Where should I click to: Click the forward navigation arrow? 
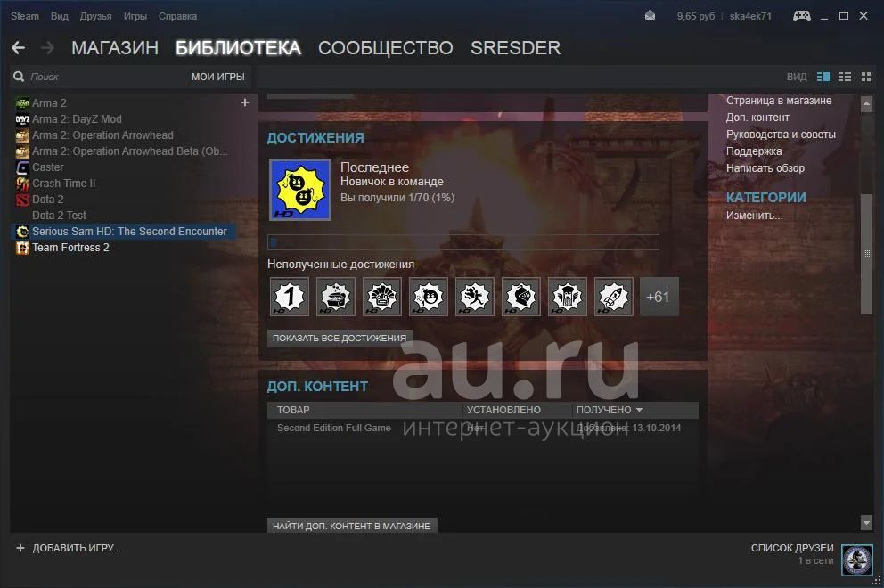click(x=48, y=48)
